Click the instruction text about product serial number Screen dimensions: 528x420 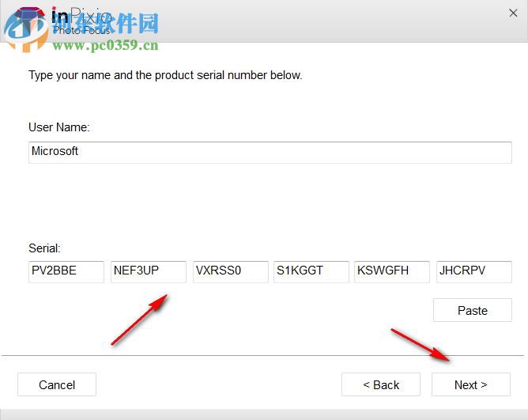click(x=165, y=75)
